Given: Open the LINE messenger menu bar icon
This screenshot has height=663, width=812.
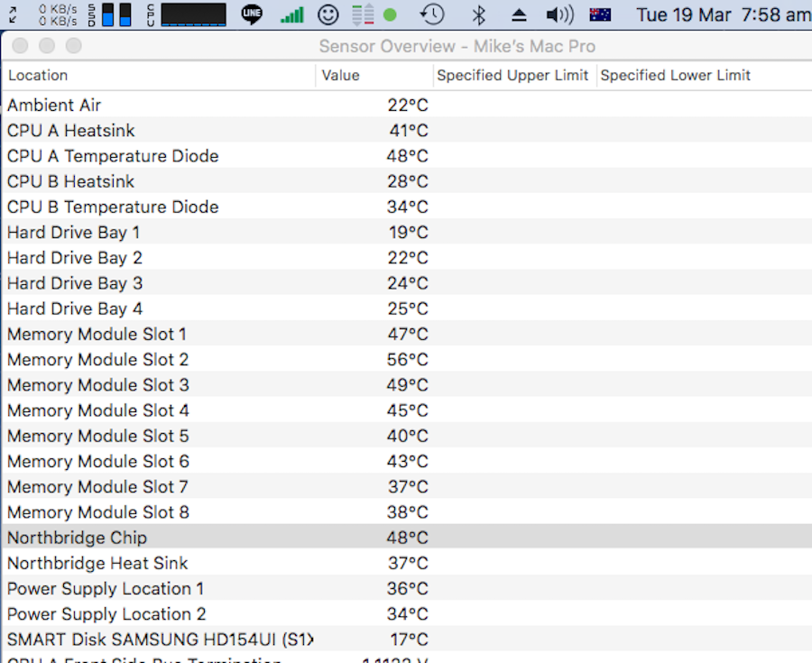Looking at the screenshot, I should (252, 14).
